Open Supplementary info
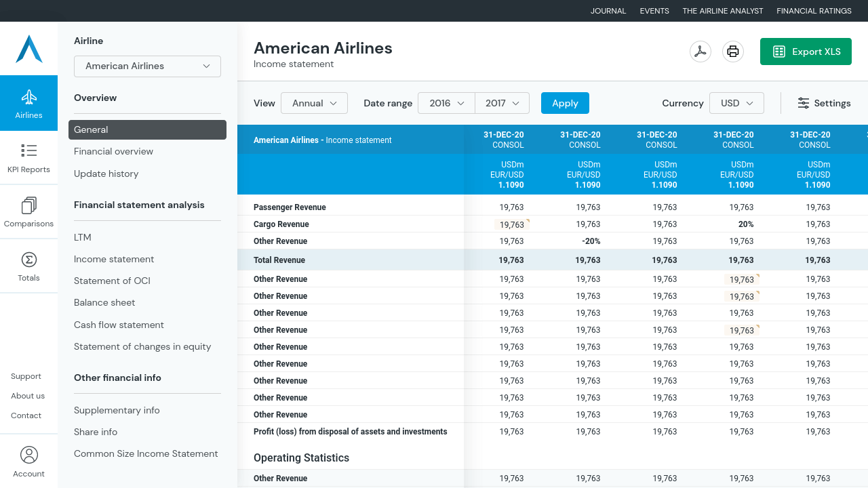This screenshot has height=488, width=868. [117, 410]
